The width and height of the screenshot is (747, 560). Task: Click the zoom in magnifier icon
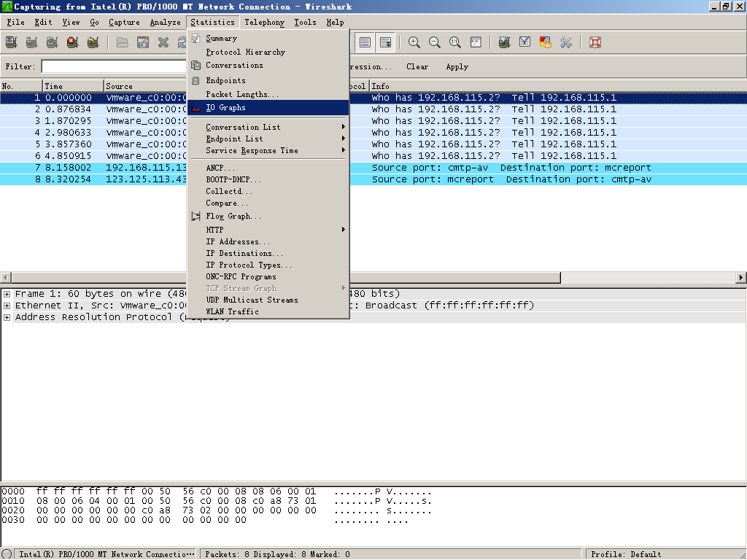pyautogui.click(x=414, y=42)
